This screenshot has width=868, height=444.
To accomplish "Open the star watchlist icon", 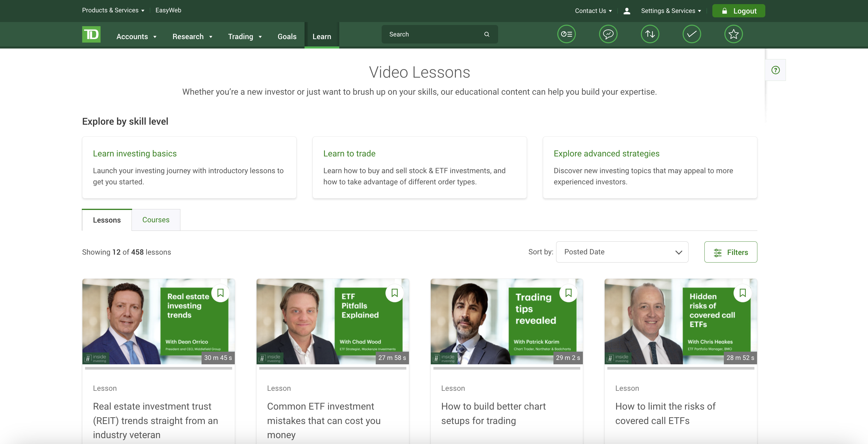I will [734, 34].
